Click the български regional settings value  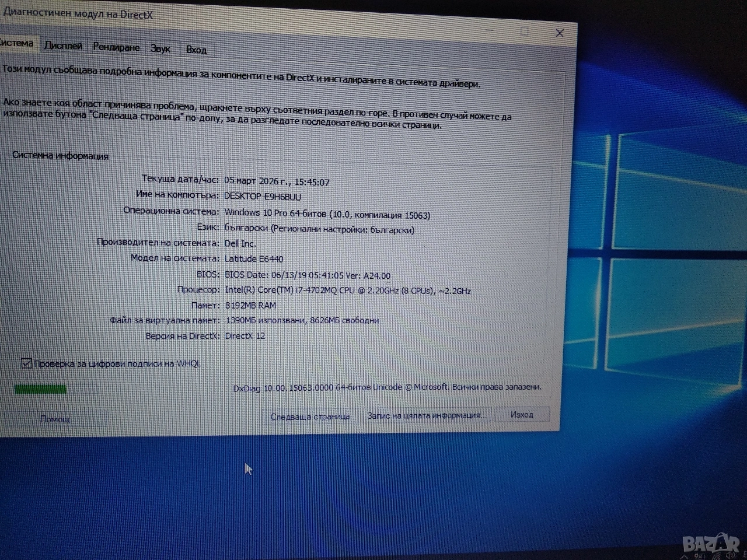319,229
